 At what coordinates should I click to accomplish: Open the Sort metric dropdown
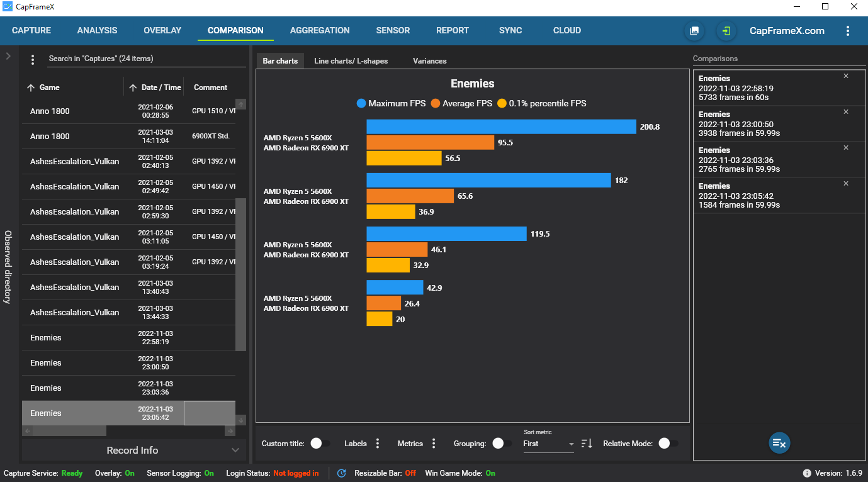pos(549,444)
